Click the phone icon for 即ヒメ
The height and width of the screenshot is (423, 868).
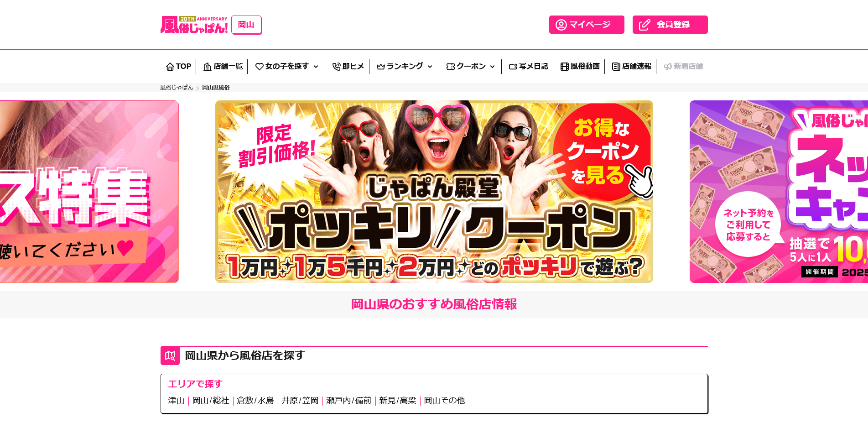(x=337, y=67)
